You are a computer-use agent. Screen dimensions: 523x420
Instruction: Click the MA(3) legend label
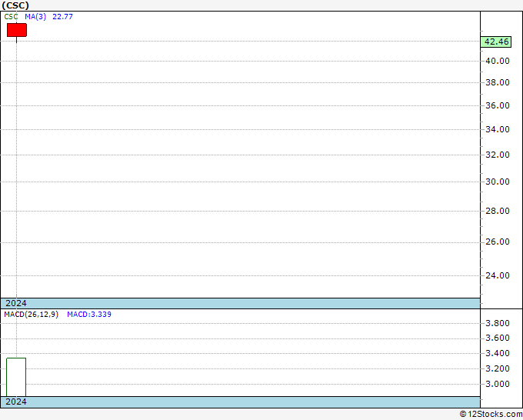[35, 17]
